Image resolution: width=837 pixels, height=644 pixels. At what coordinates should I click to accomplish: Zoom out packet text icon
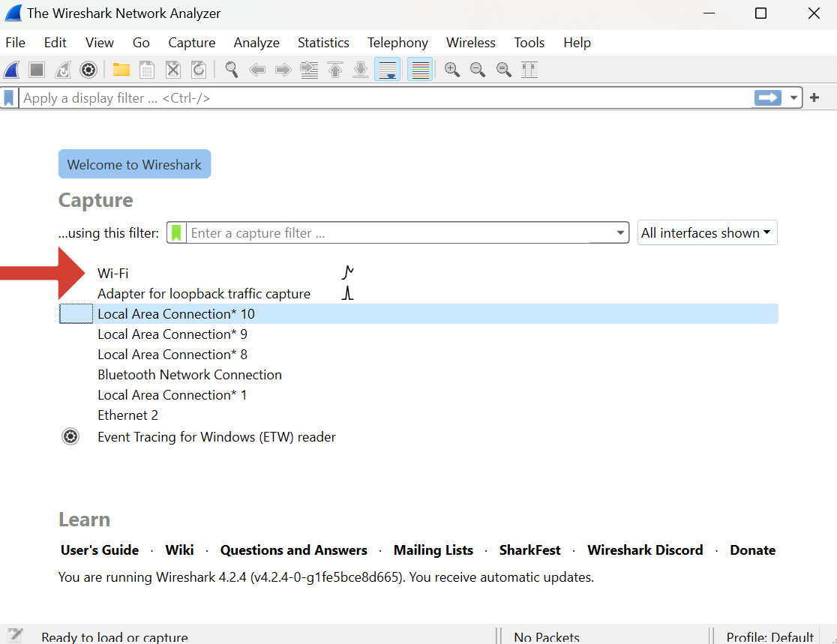478,70
